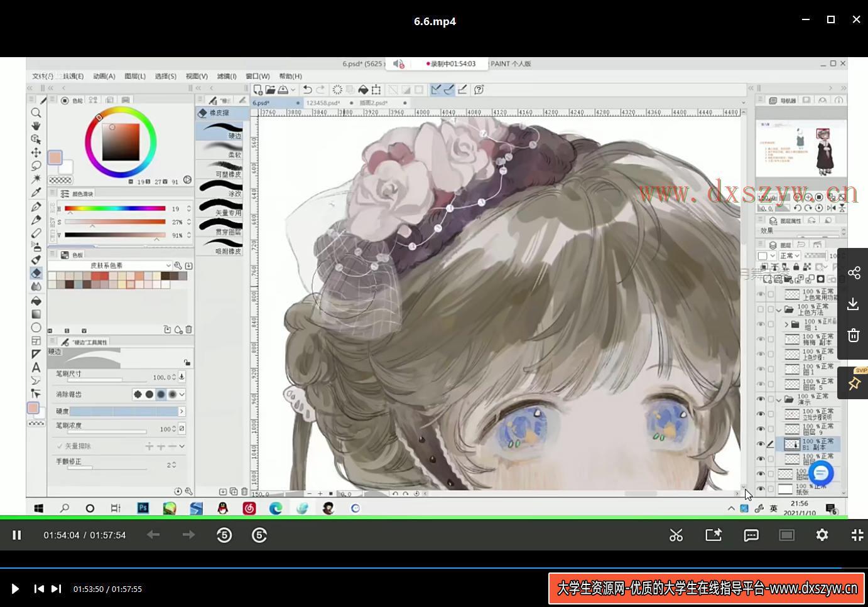Toggle 矢量擦除 vector erase checkbox

[x=60, y=446]
